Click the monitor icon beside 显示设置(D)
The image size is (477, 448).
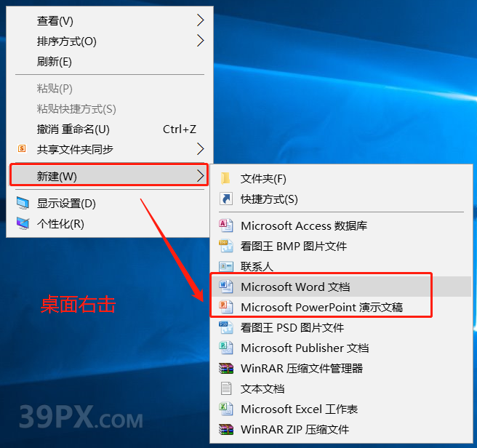[x=23, y=204]
